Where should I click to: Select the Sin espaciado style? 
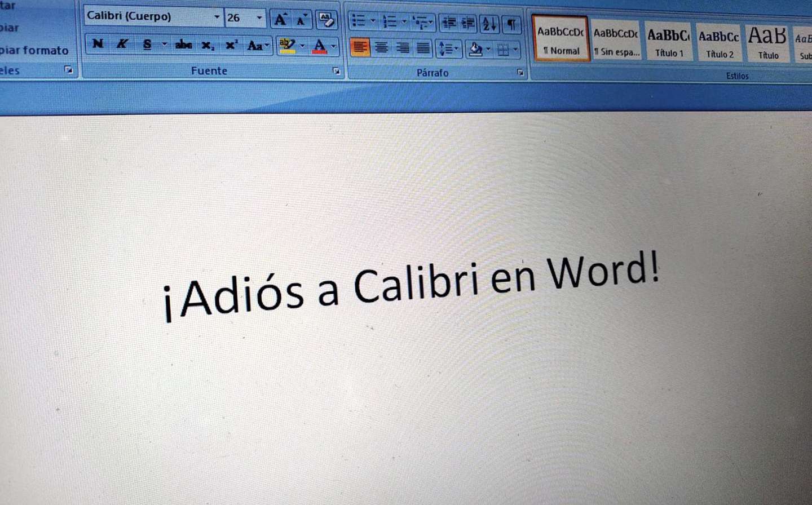click(616, 42)
